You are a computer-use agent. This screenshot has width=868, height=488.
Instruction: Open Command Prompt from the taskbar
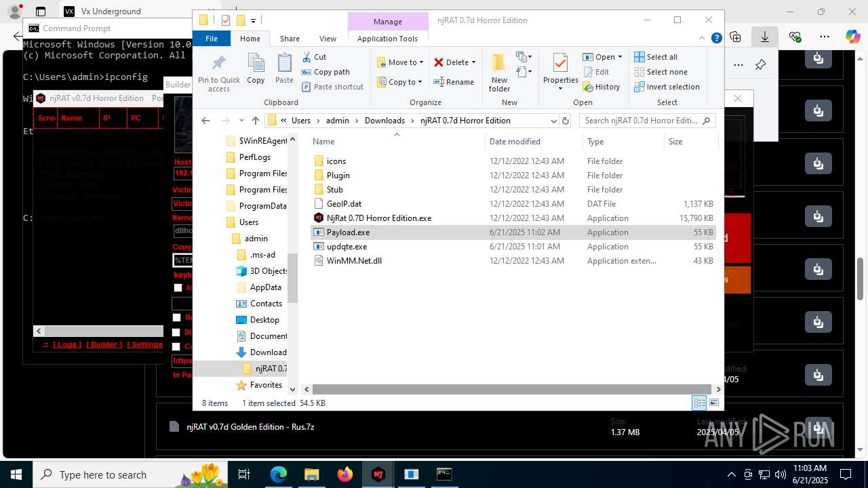tap(444, 474)
